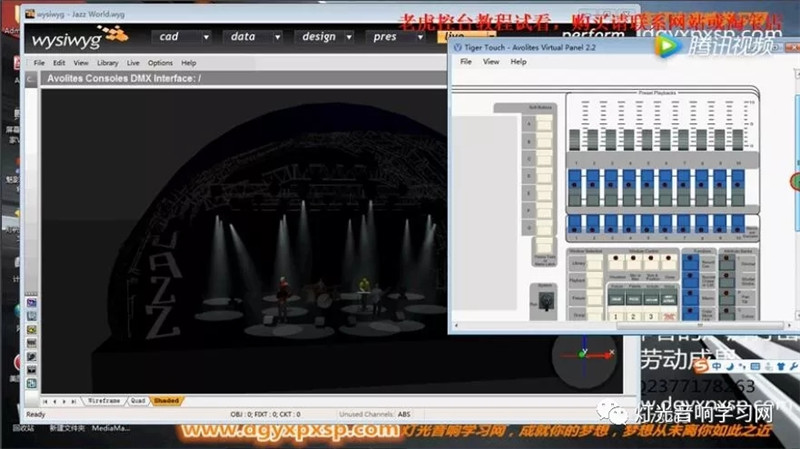Image resolution: width=800 pixels, height=449 pixels.
Task: Click the virtual panel's horizontal scrollbar thumb
Action: click(x=700, y=326)
